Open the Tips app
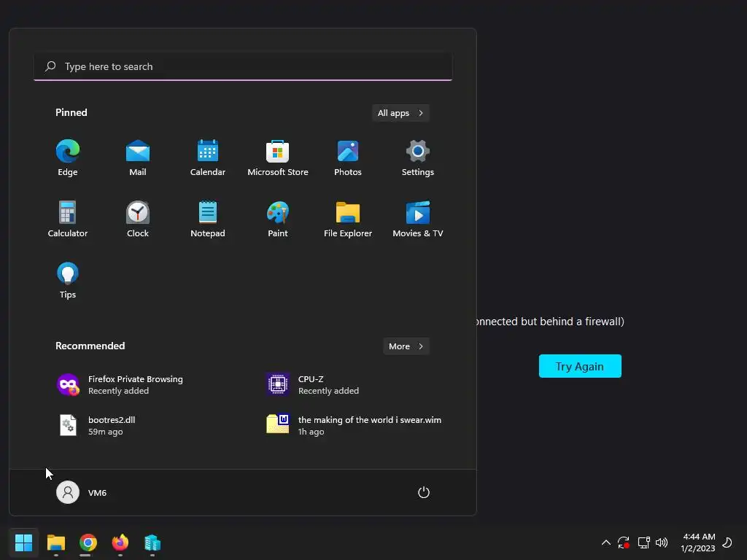Viewport: 747px width, 560px height. 68,281
